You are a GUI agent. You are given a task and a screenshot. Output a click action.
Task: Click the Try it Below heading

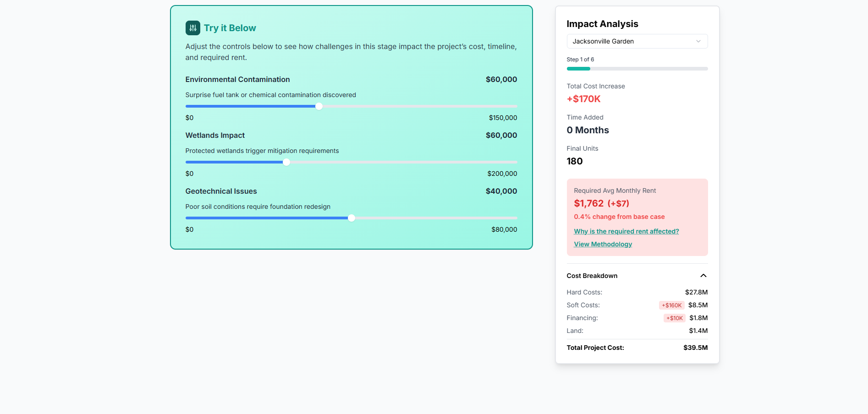point(230,28)
